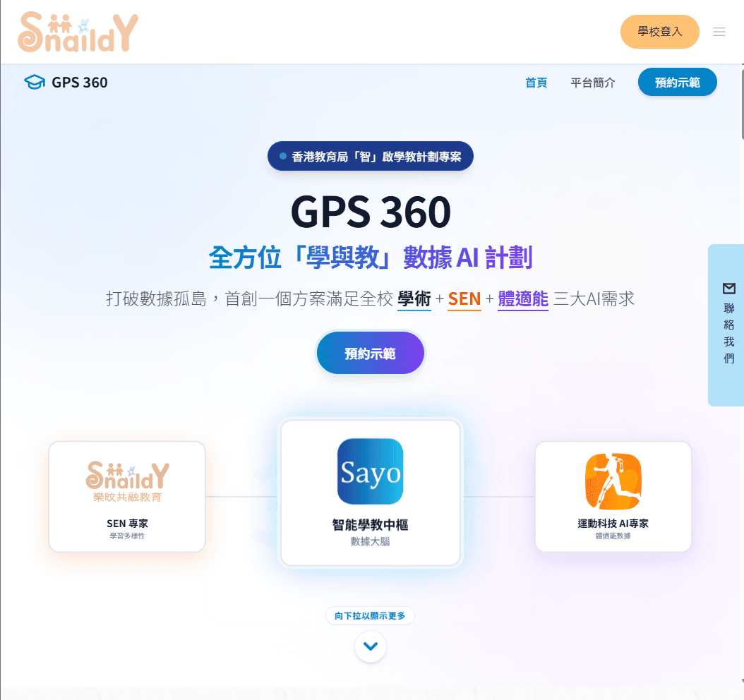744x700 pixels.
Task: Click the page vertical scrollbar
Action: (741, 375)
